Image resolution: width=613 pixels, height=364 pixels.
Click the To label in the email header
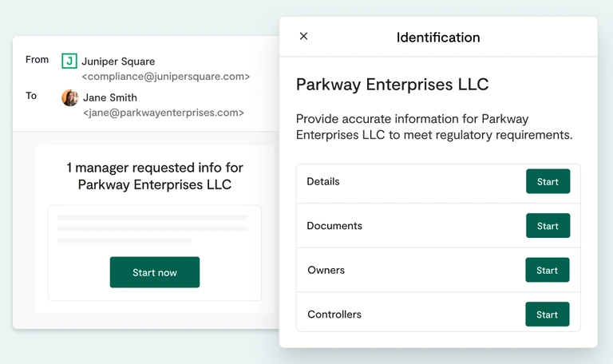click(31, 96)
